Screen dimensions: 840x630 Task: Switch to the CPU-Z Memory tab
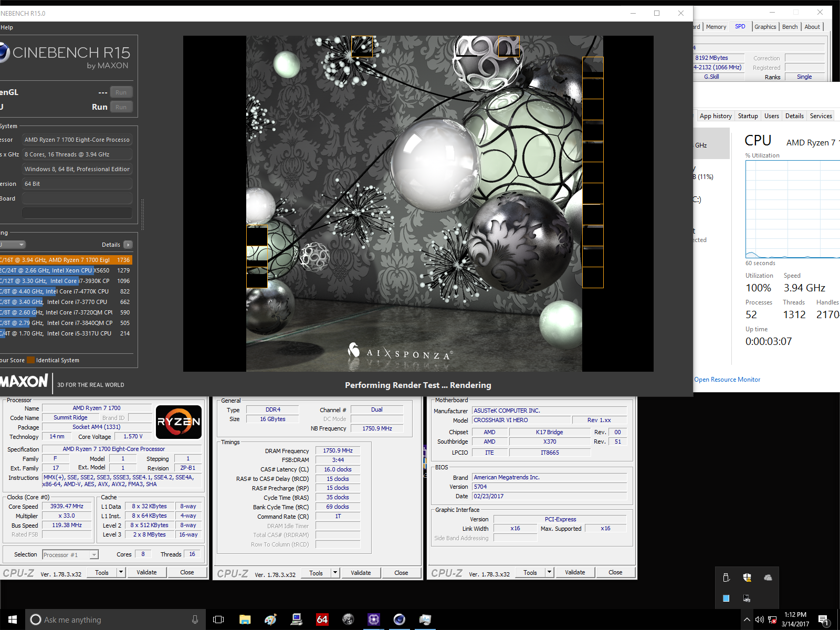(x=716, y=27)
